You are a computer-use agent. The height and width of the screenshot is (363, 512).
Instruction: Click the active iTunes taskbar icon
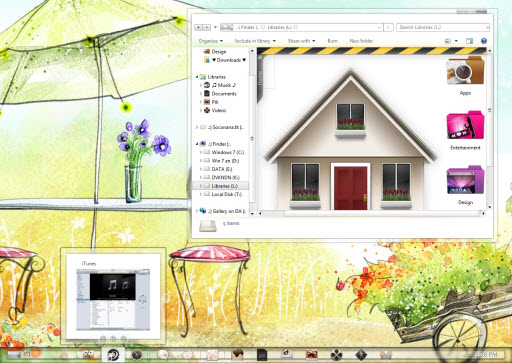[x=113, y=355]
